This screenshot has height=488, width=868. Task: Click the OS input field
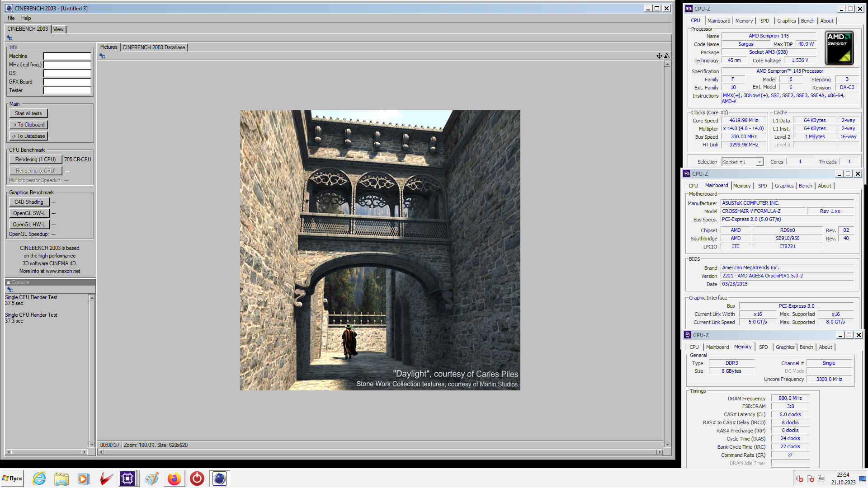67,73
